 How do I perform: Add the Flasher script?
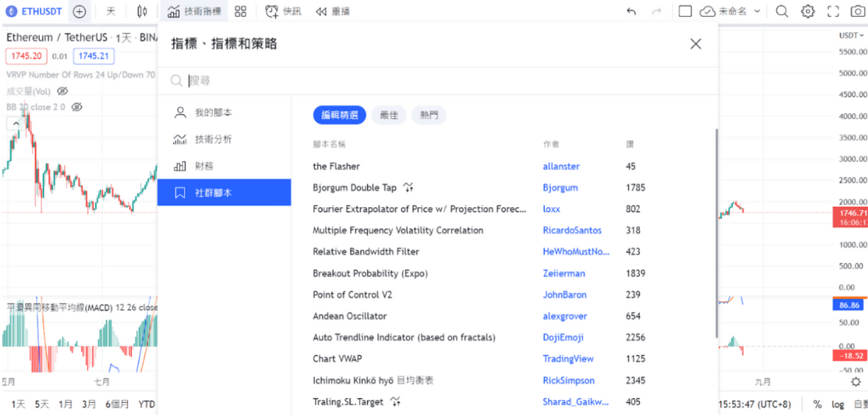click(337, 166)
